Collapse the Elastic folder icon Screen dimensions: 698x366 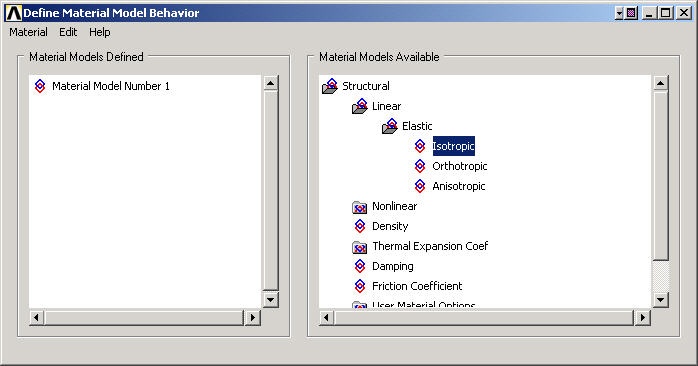pos(390,126)
